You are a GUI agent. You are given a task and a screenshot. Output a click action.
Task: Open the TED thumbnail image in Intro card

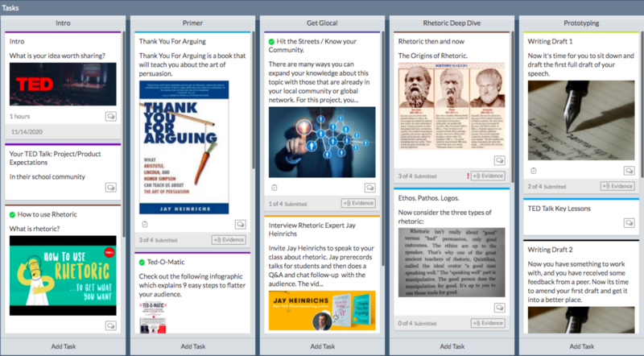(63, 83)
